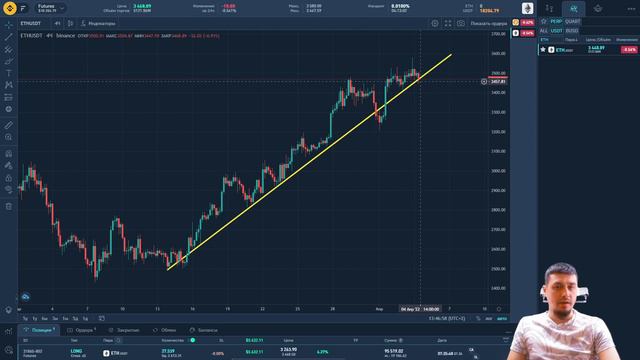
Task: Select the ALL quote filter
Action: pyautogui.click(x=544, y=31)
